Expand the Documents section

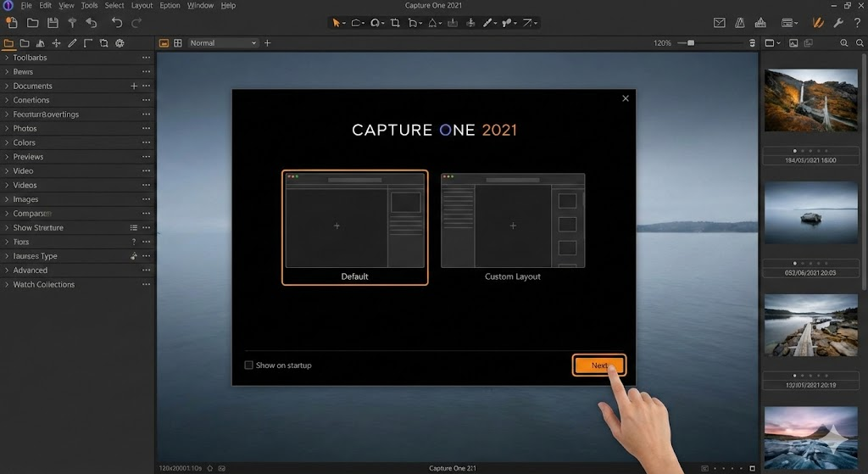pos(7,86)
